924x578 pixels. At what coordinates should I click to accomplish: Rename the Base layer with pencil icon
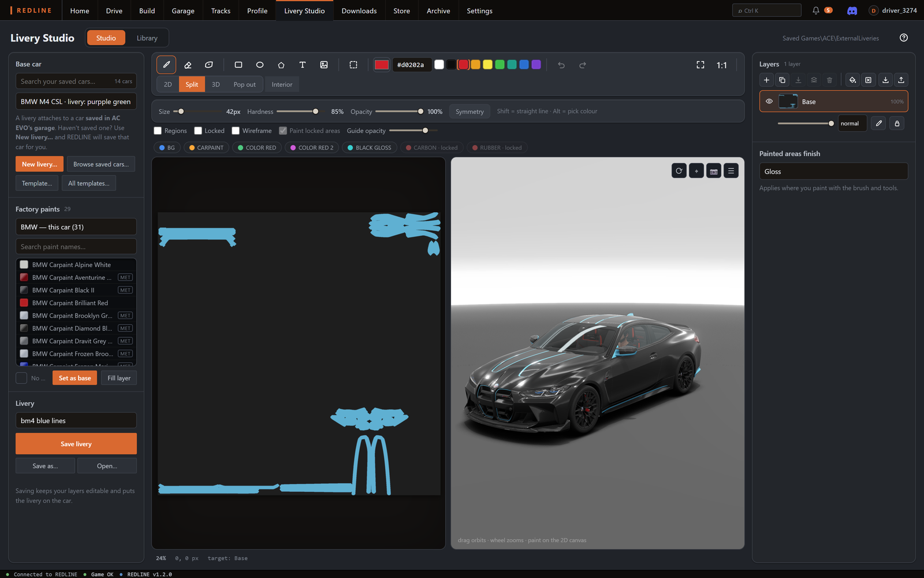coord(878,123)
